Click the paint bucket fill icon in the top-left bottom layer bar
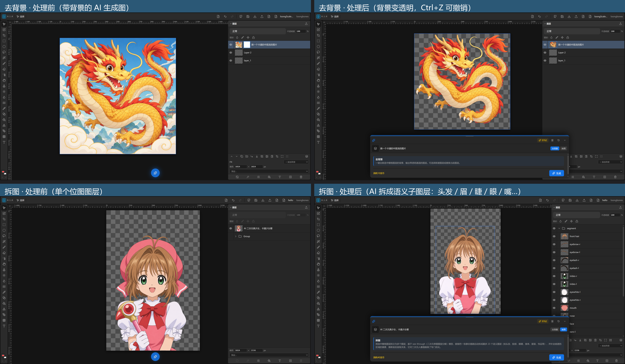Viewport: 625px width, 364px height. [x=269, y=177]
